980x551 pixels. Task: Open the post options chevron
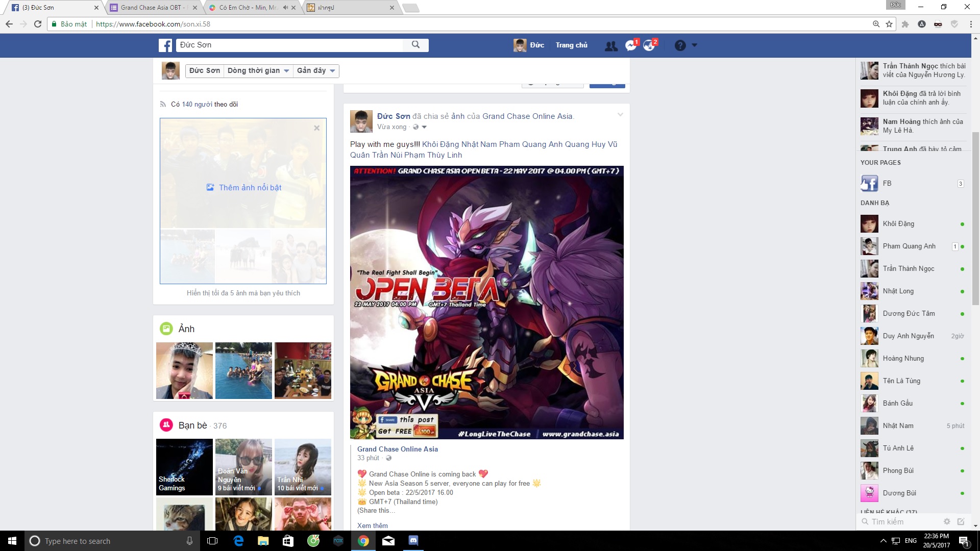click(x=620, y=115)
